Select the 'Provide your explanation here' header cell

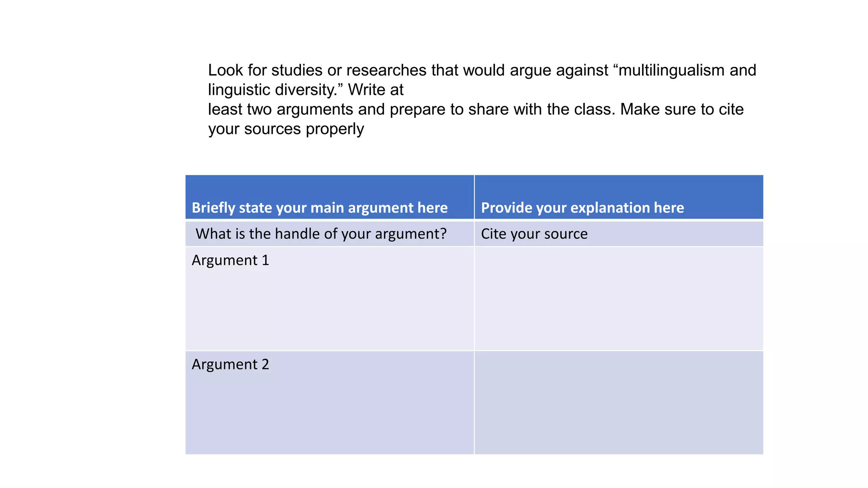point(619,197)
